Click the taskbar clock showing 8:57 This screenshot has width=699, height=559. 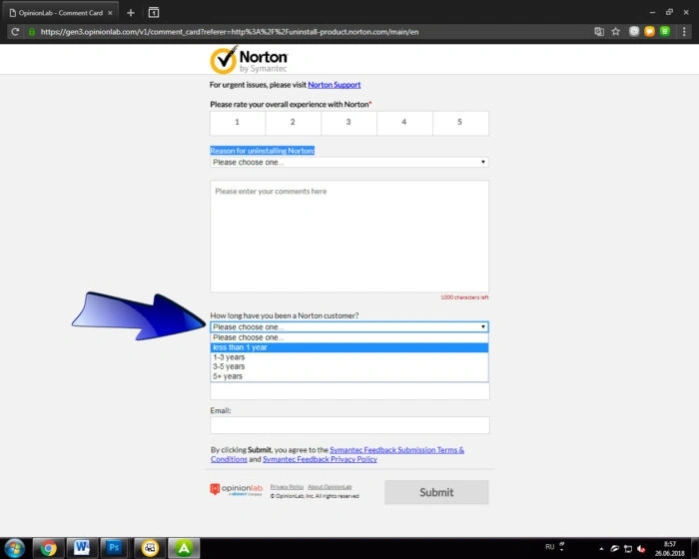tap(670, 548)
